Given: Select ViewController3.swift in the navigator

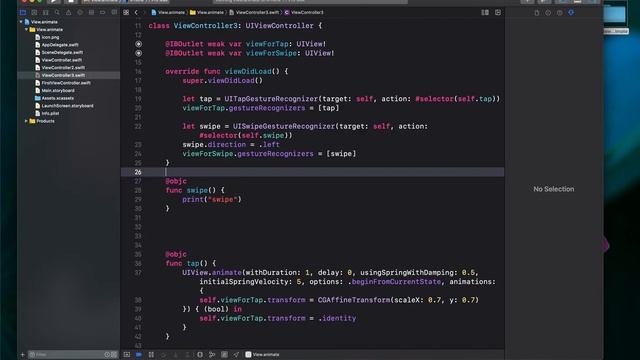Looking at the screenshot, I should [x=60, y=76].
